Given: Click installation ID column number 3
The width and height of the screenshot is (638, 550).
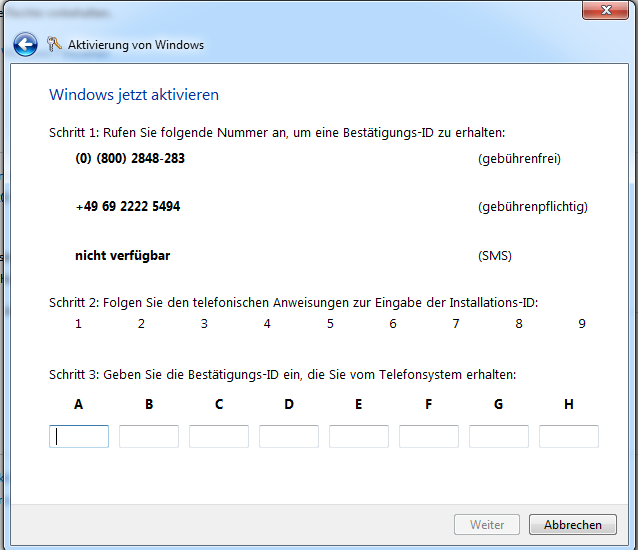Looking at the screenshot, I should [x=204, y=324].
